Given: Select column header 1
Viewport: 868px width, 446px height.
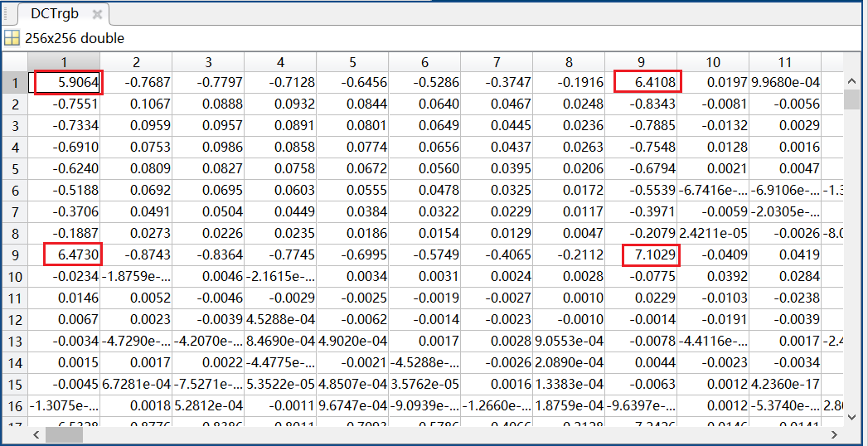Looking at the screenshot, I should click(x=64, y=62).
